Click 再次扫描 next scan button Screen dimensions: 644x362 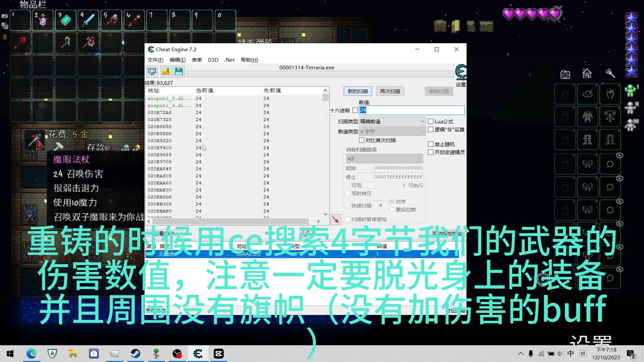pos(390,92)
